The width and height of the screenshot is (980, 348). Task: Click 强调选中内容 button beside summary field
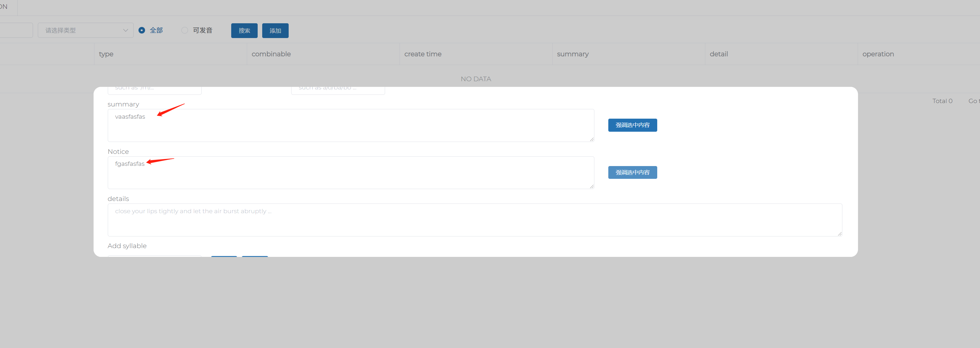click(x=632, y=125)
